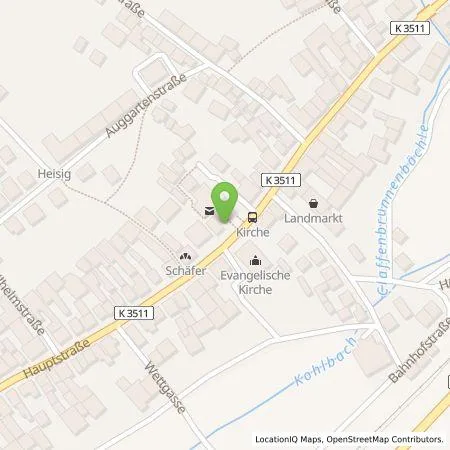Image resolution: width=450 pixels, height=450 pixels.
Task: Click the Kirche bus stop icon
Action: (253, 217)
